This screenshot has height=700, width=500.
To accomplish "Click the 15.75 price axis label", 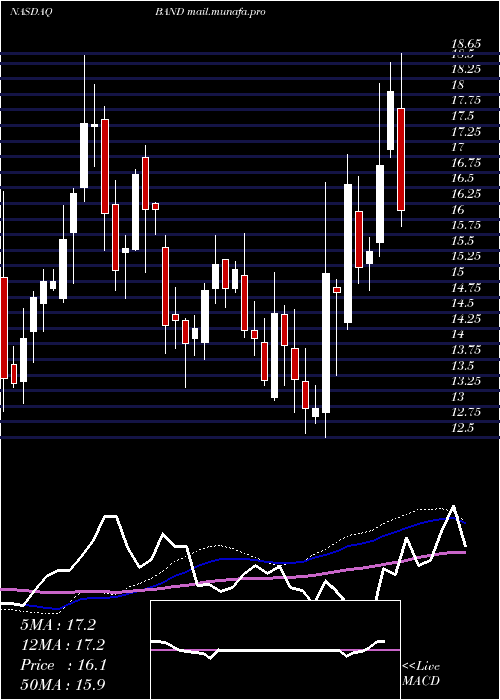I will point(466,225).
